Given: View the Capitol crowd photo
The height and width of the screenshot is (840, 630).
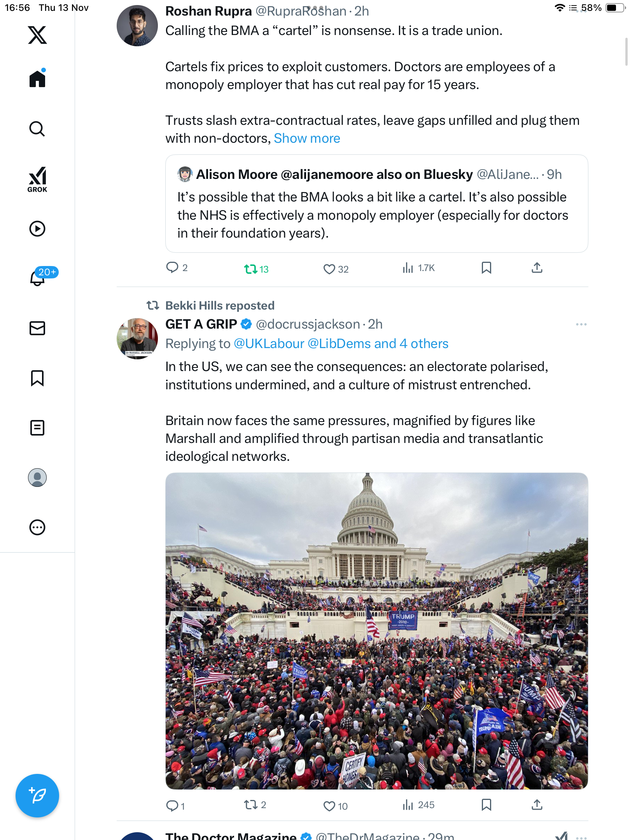Looking at the screenshot, I should pos(376,631).
